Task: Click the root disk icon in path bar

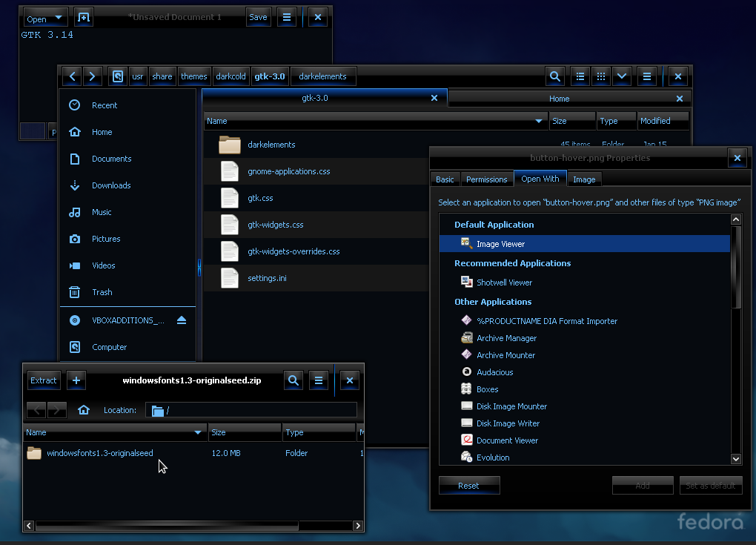Action: (118, 76)
